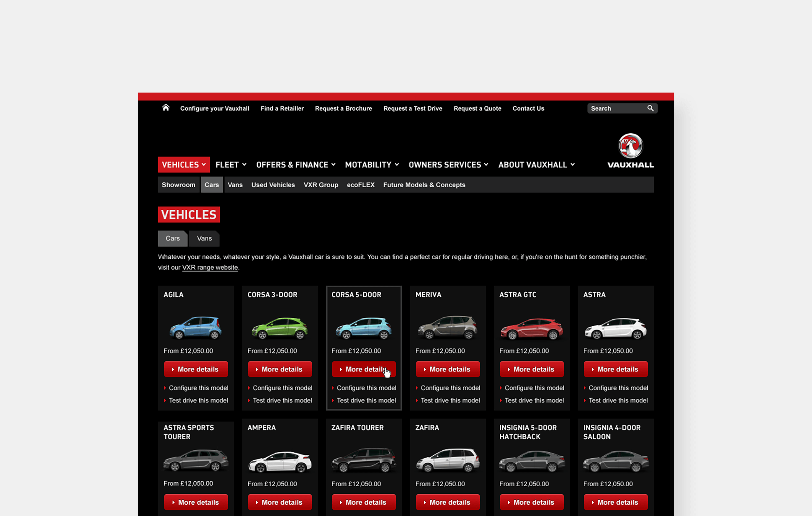Click inside the Search input field
812x516 pixels.
[x=615, y=108]
